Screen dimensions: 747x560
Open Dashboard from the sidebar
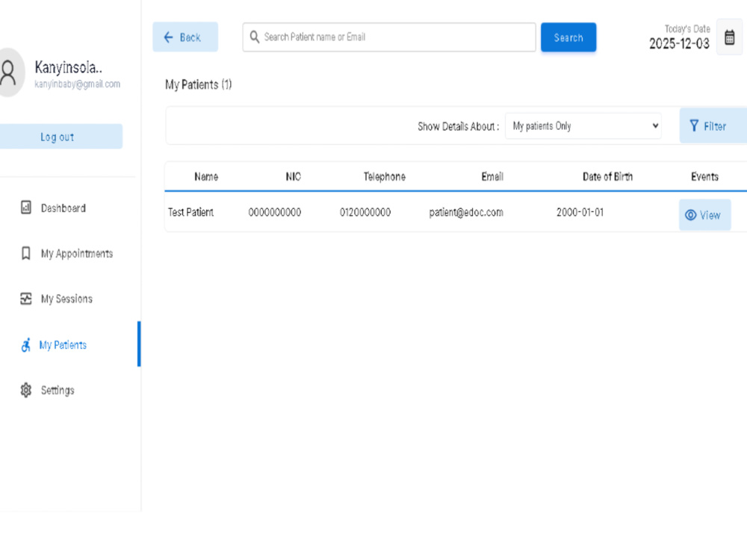coord(63,208)
